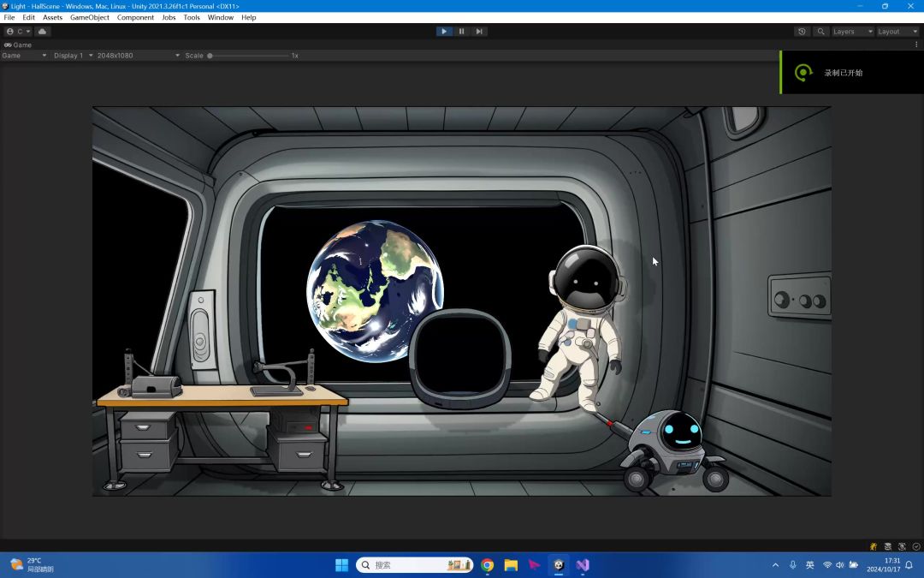
Task: Open Visual Studio from the taskbar
Action: coord(583,565)
